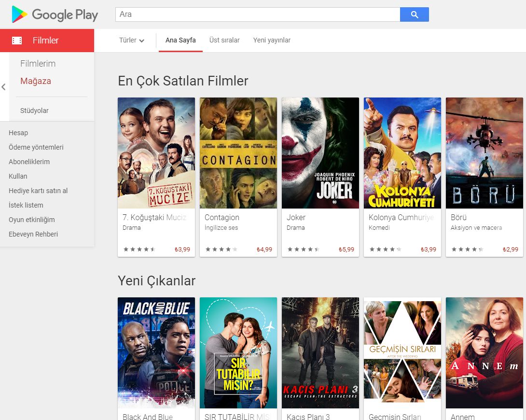Viewport: 526px width, 420px height.
Task: Click the En Çok Satılan Filmler heading
Action: point(183,81)
